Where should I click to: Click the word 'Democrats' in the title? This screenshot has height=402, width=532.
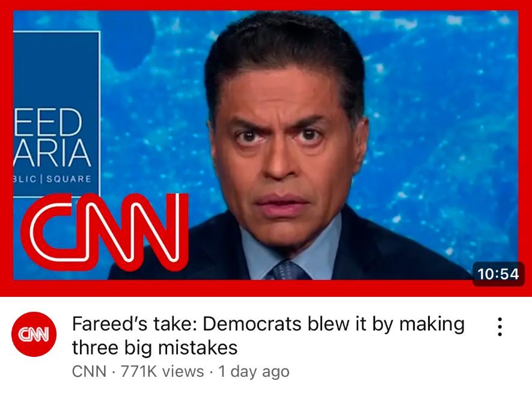coord(252,324)
